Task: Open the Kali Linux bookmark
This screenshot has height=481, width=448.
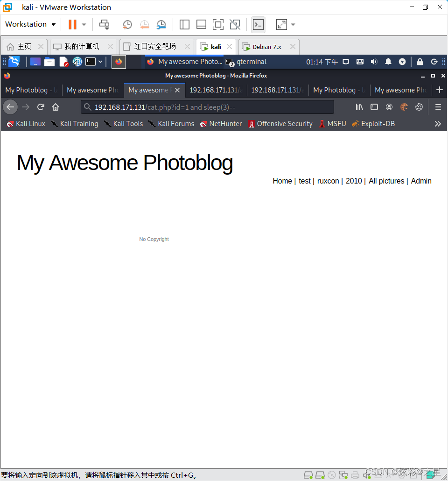Action: 26,124
